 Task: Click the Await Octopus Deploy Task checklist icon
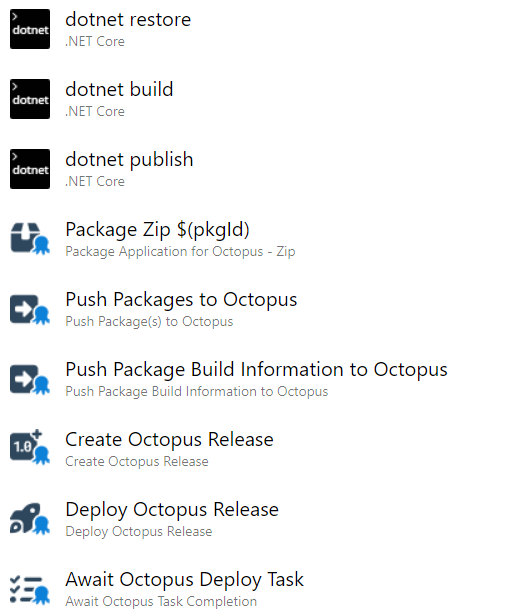pos(30,589)
